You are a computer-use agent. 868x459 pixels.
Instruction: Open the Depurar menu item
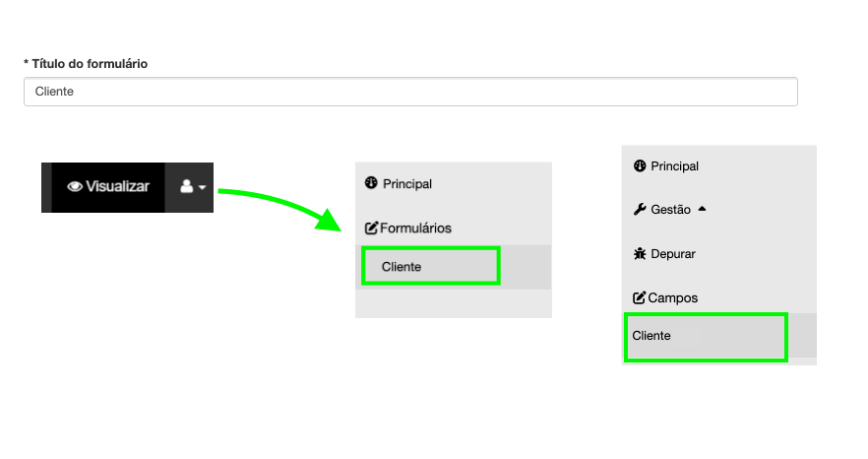(673, 253)
